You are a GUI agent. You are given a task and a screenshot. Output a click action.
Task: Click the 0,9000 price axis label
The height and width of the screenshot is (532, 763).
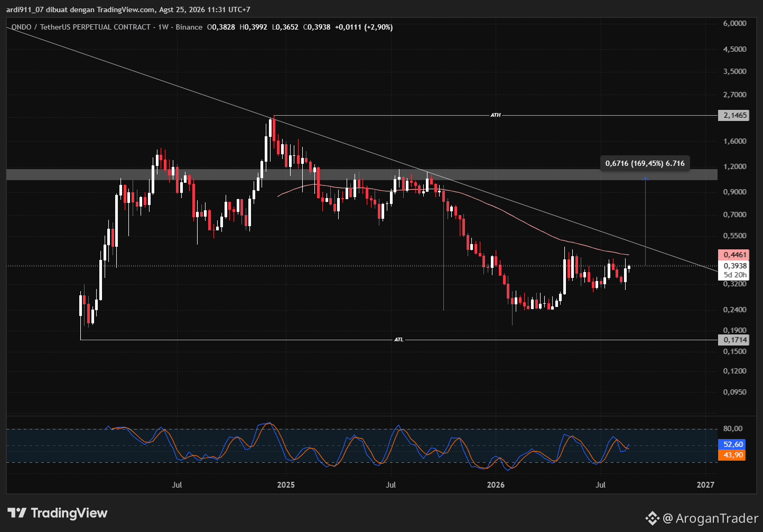tap(735, 192)
